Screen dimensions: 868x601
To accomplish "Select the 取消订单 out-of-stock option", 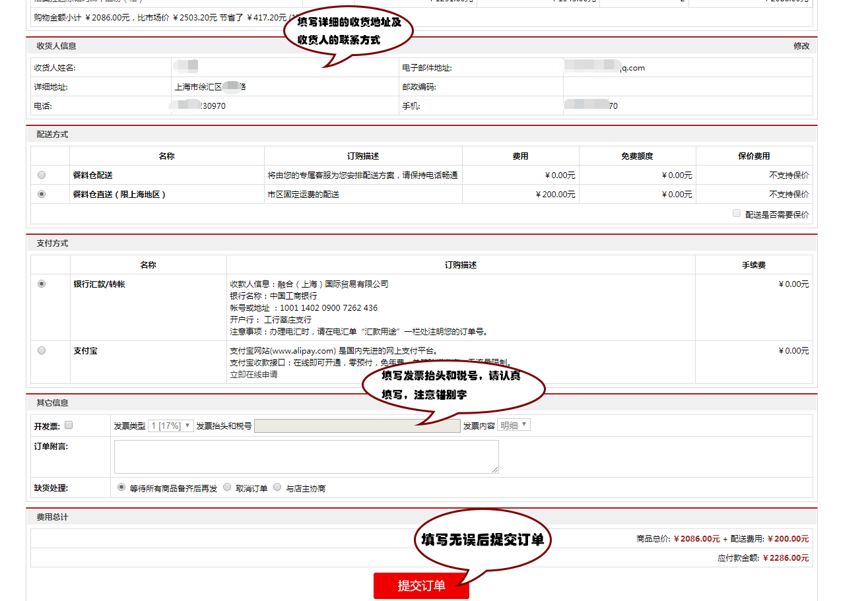I will pos(227,488).
